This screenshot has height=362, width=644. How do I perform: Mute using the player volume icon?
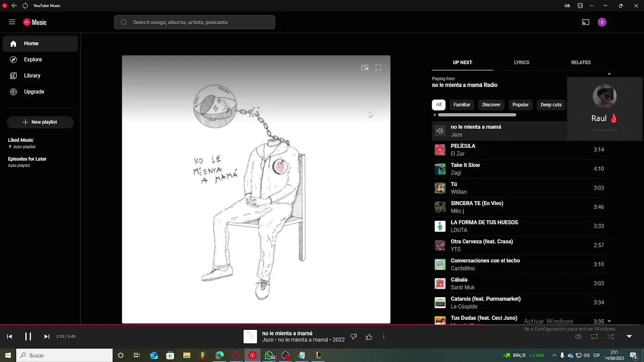pos(578,336)
